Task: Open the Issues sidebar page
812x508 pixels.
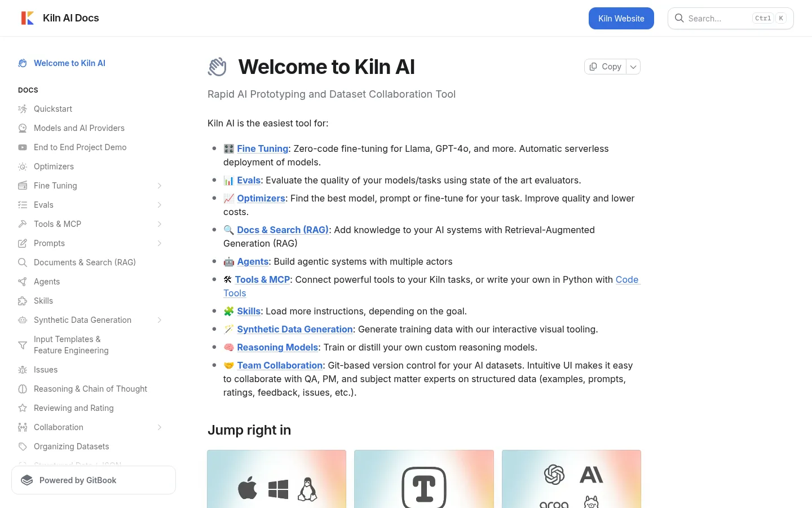Action: [90, 370]
